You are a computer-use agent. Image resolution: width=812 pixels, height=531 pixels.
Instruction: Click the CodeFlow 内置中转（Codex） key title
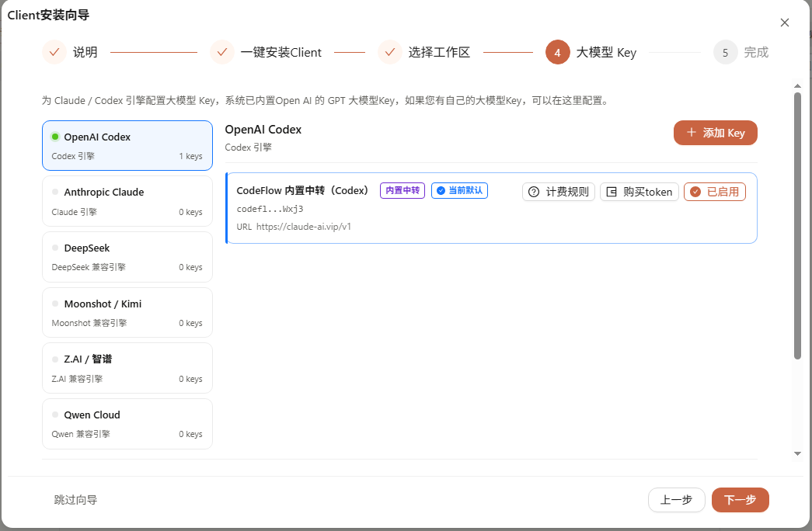302,190
